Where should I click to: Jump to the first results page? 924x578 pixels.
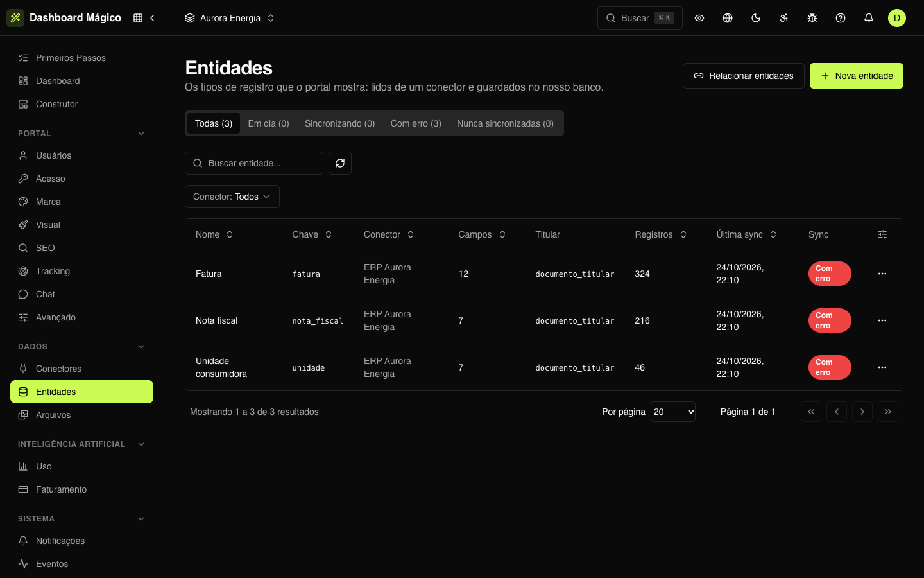click(811, 412)
